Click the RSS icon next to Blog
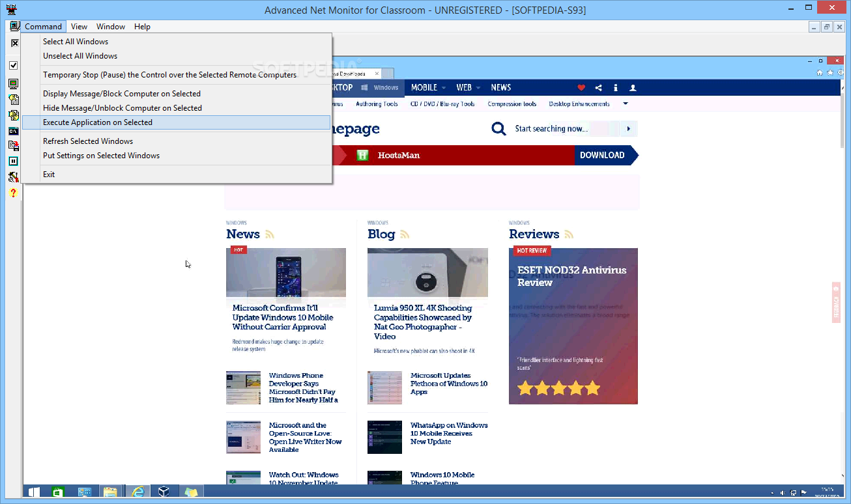Viewport: 851px width, 504px height. point(405,234)
